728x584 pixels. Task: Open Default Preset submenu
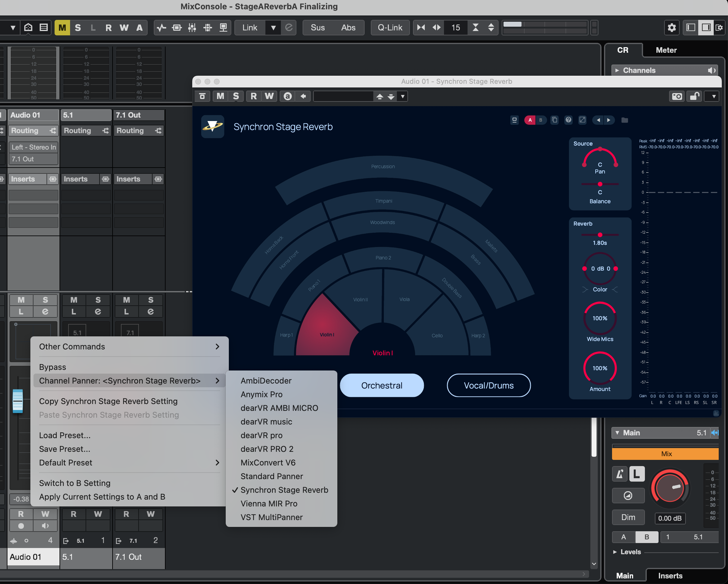[130, 463]
